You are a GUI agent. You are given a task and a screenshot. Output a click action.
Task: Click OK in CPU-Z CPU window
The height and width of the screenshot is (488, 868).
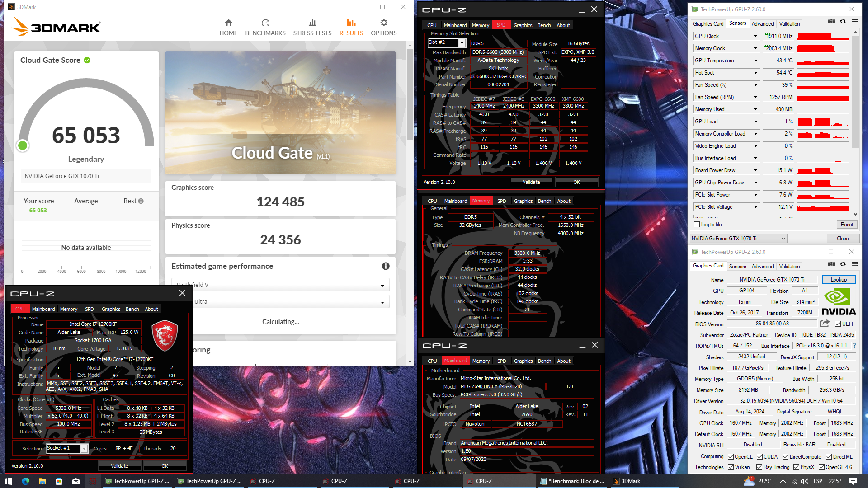click(x=165, y=466)
